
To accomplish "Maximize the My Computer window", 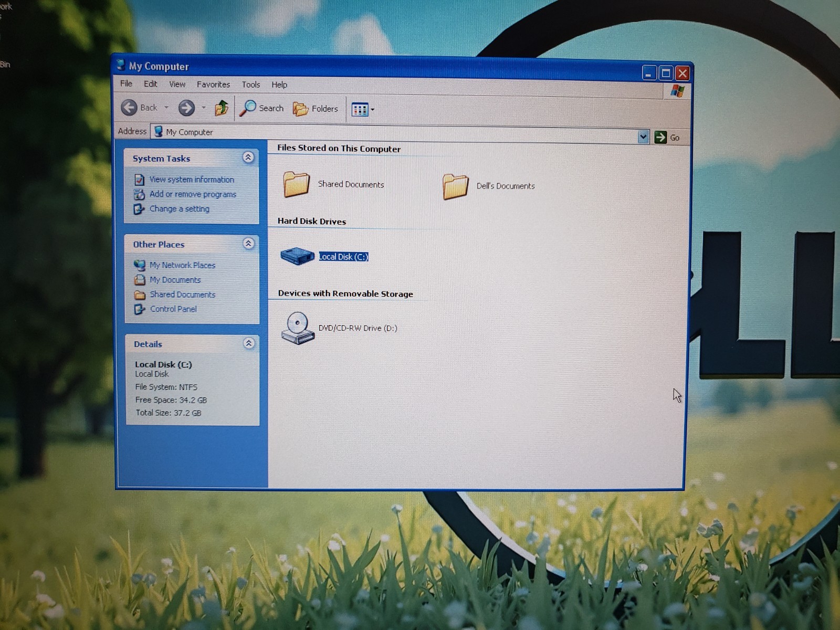I will (666, 73).
